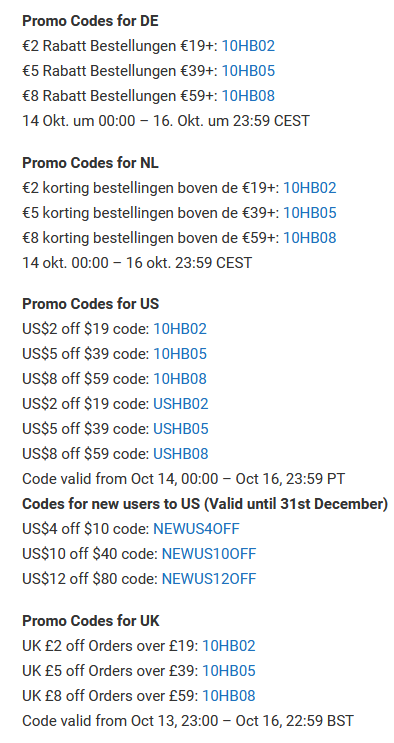Click the Promo Codes for US heading
Viewport: 394px width, 743px height.
click(91, 304)
